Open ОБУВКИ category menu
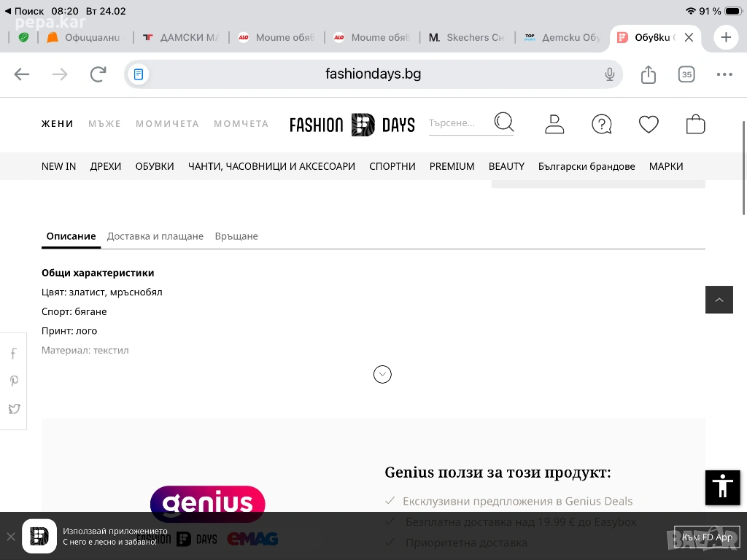 (x=155, y=166)
